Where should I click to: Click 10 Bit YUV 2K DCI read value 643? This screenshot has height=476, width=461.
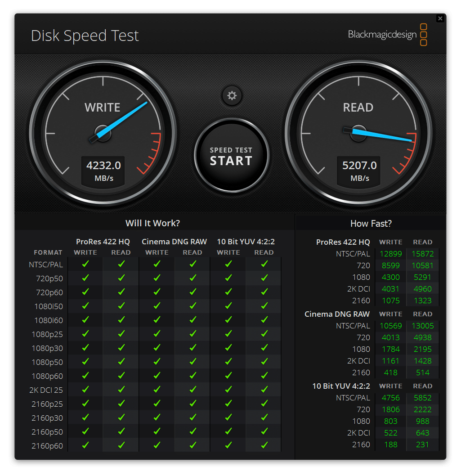coord(422,433)
